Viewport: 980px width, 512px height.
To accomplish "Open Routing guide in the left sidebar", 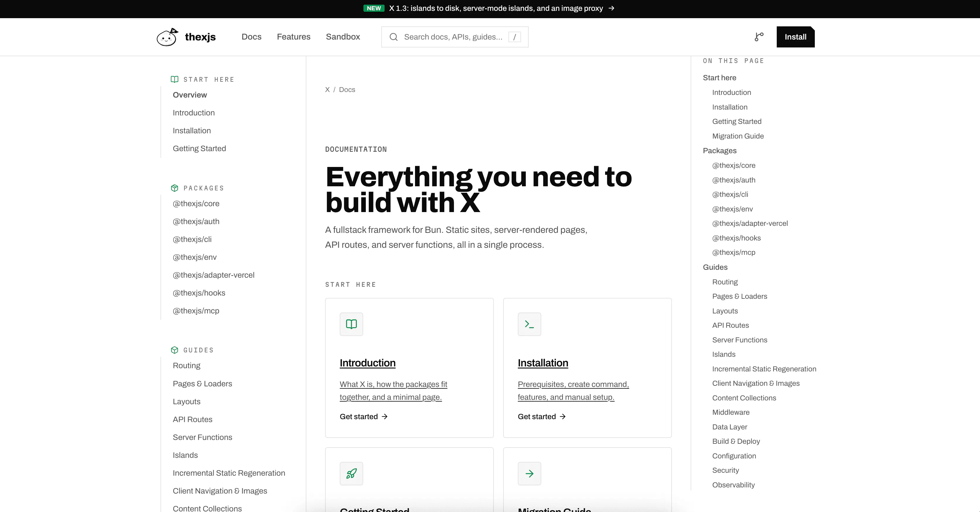I will point(186,366).
